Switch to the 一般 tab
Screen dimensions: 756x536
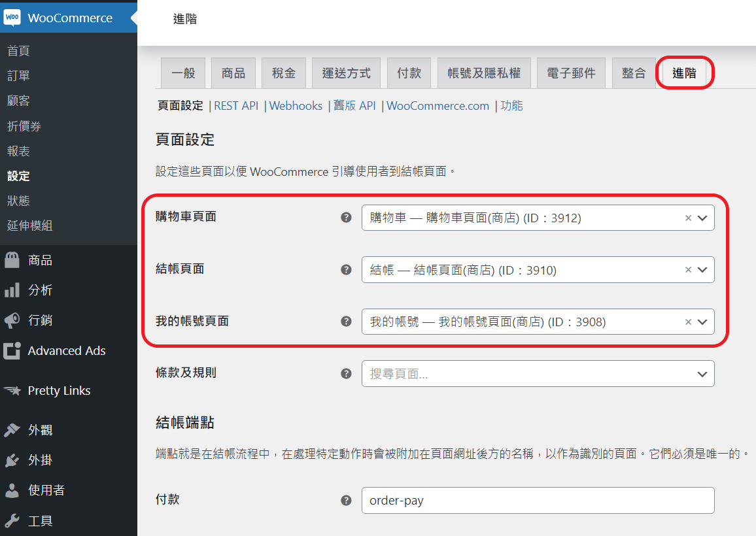(183, 73)
